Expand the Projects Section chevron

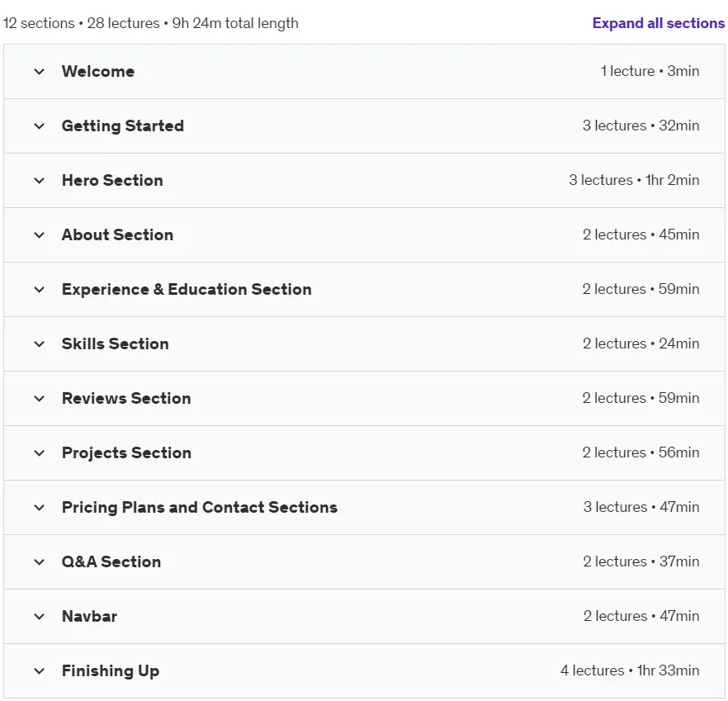click(40, 453)
